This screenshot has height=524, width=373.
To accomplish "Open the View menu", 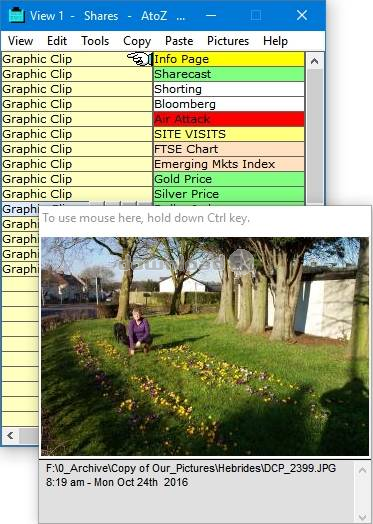I will pos(20,41).
